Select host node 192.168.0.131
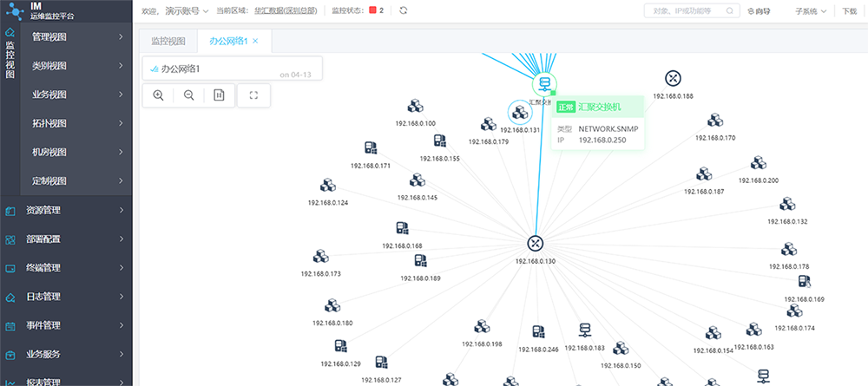The width and height of the screenshot is (868, 386). (520, 113)
